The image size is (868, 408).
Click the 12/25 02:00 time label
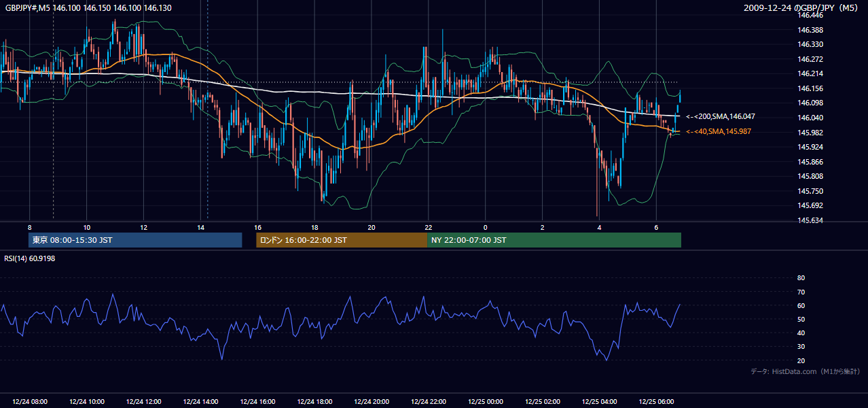point(543,402)
